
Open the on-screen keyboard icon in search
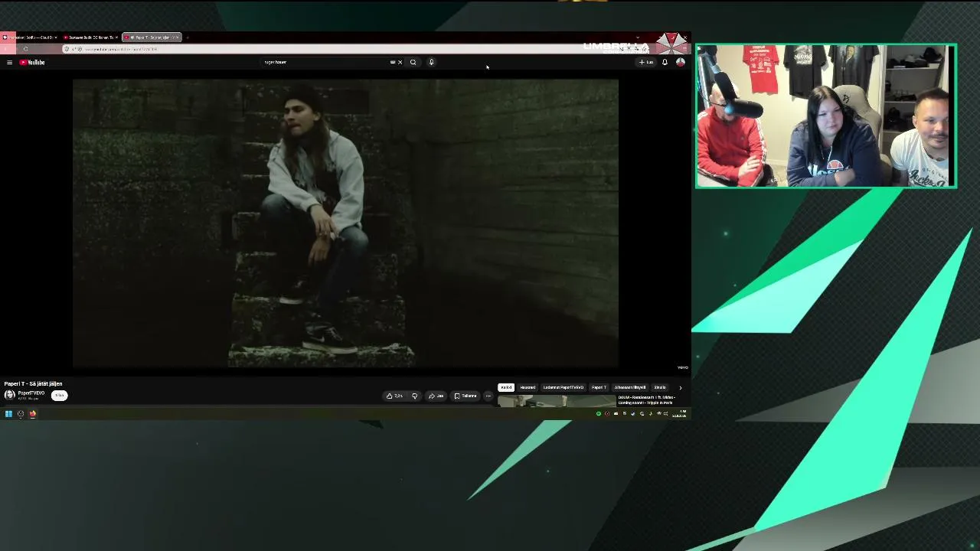pos(393,62)
